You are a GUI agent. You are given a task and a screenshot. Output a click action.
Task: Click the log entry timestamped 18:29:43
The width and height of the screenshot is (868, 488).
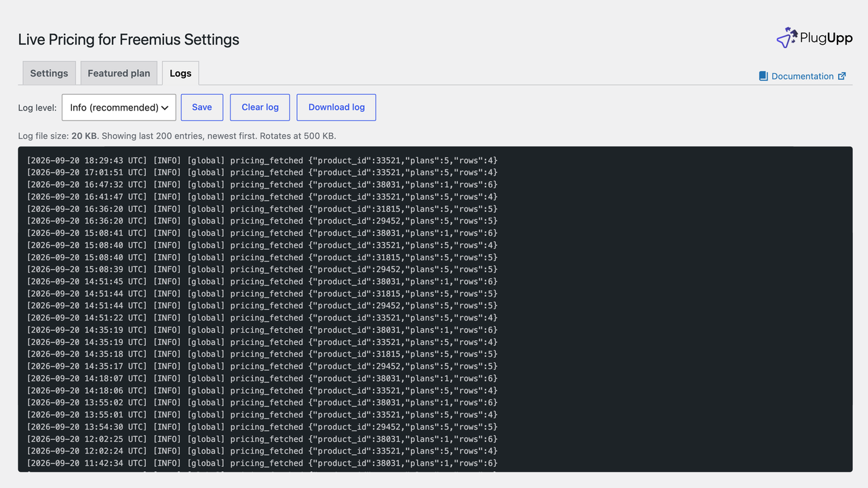pyautogui.click(x=262, y=160)
